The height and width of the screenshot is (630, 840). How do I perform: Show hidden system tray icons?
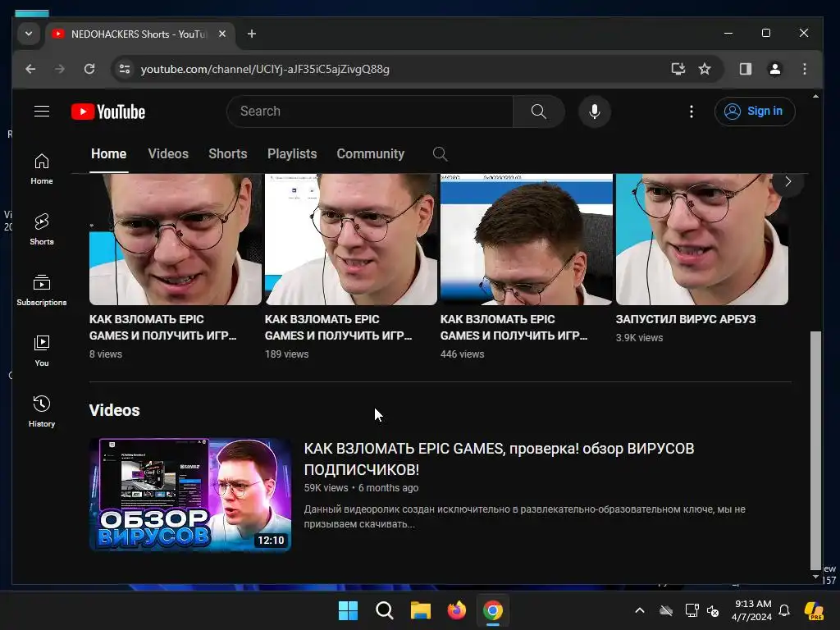[x=640, y=610]
